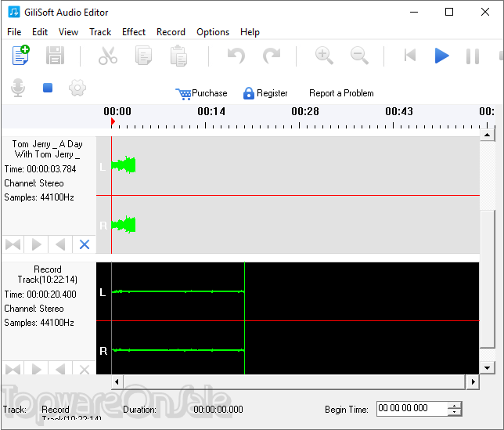This screenshot has width=504, height=430.
Task: Click play-range icon on Record Track
Action: (x=13, y=369)
